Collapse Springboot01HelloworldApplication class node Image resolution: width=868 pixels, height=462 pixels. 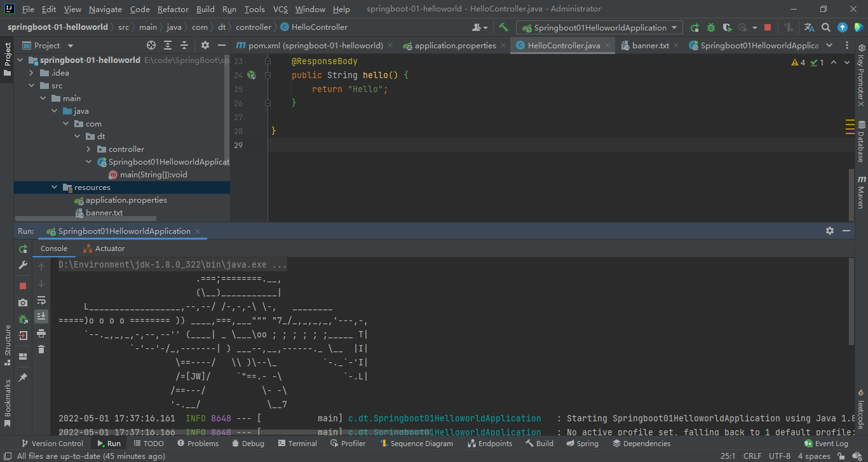[x=89, y=161]
